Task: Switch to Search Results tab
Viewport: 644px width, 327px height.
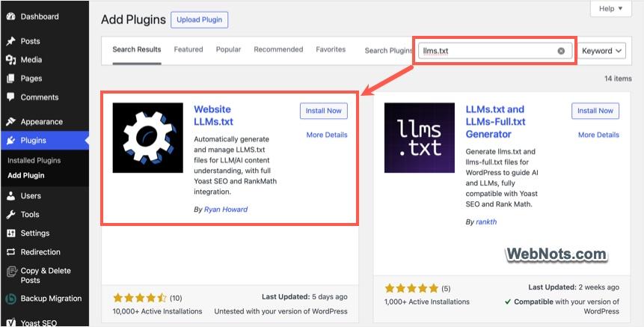Action: (x=137, y=49)
